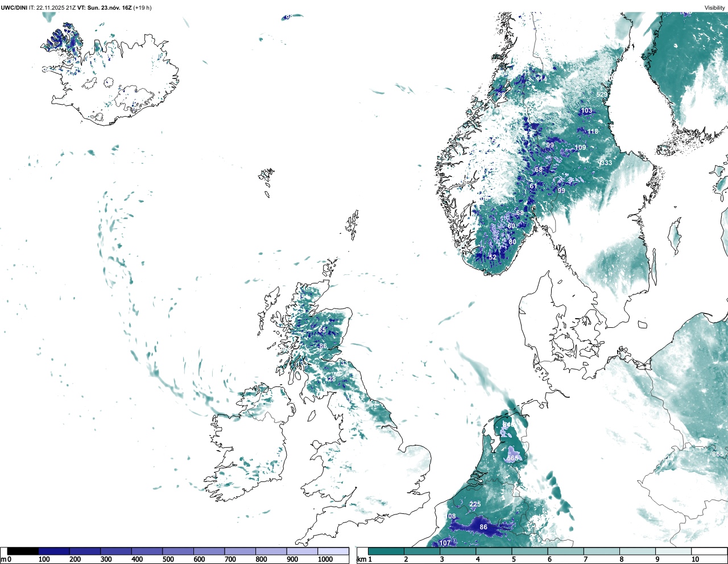Click the '60' visibility value
This screenshot has width=728, height=564.
511,226
